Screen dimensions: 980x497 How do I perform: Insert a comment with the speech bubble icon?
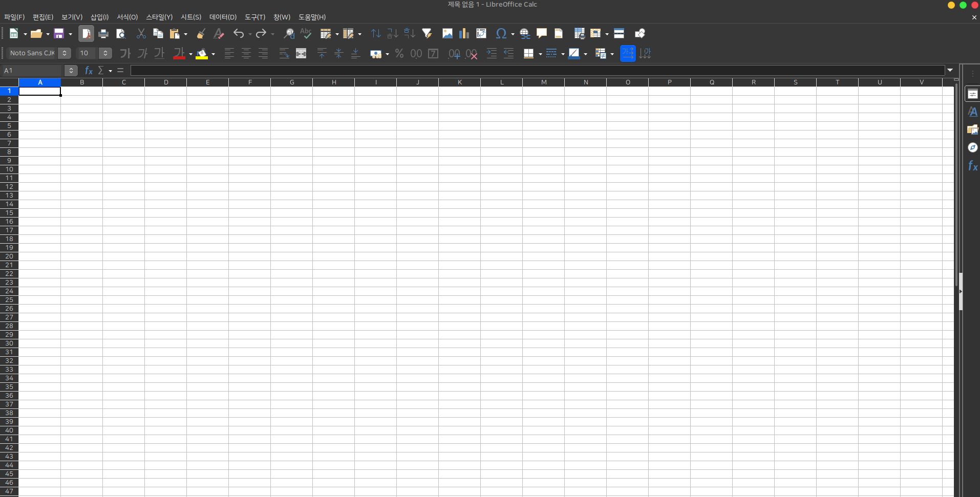[x=541, y=34]
